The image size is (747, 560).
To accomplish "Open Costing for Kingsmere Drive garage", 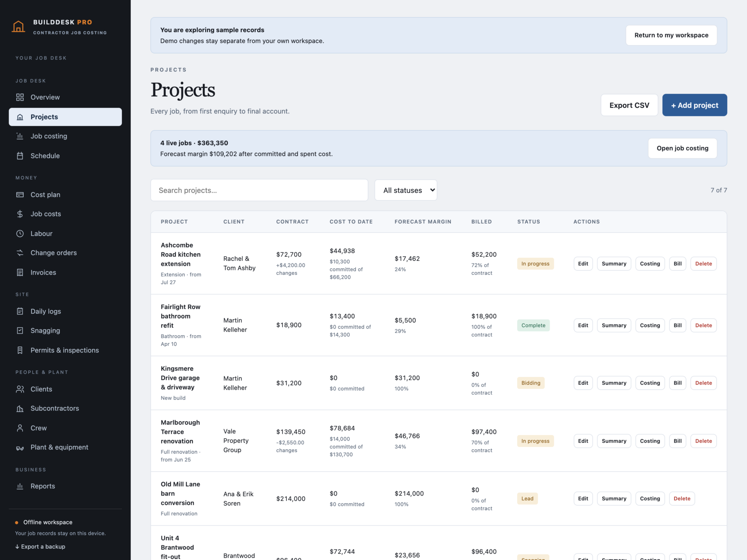I will point(650,383).
